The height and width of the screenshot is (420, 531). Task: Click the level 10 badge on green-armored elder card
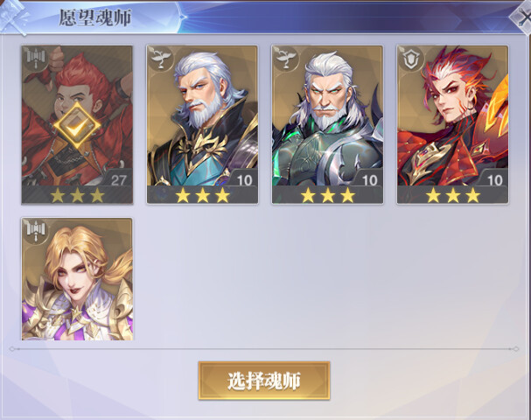coord(369,180)
